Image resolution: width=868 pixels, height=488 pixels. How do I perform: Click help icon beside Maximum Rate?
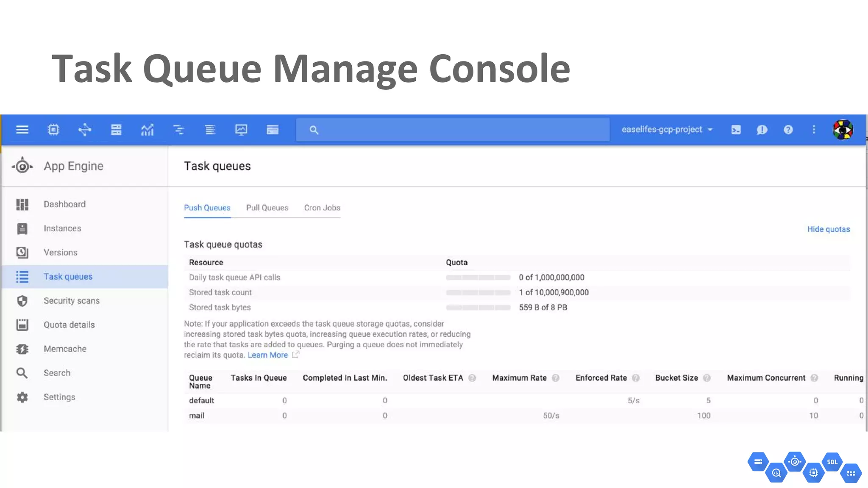556,378
